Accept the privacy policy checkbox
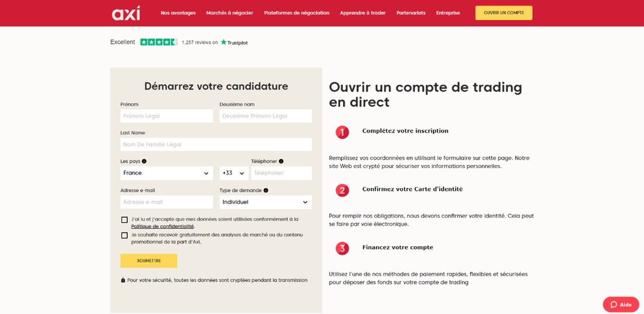 (124, 220)
